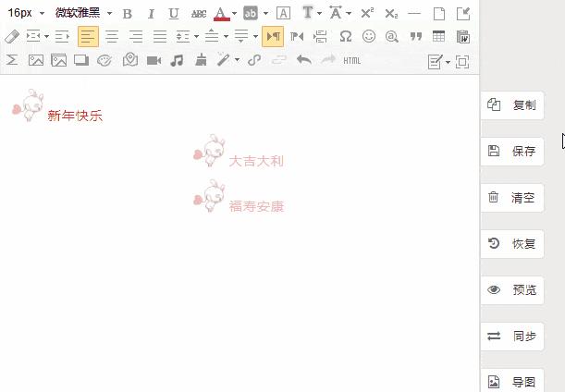Screen dimensions: 565x392
Task: Click the 保存 save button
Action: pyautogui.click(x=512, y=151)
